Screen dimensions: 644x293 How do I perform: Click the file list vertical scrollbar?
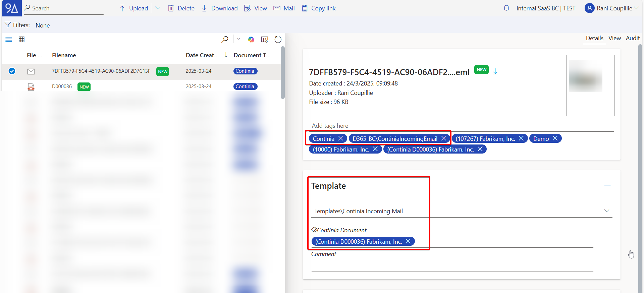click(x=283, y=74)
